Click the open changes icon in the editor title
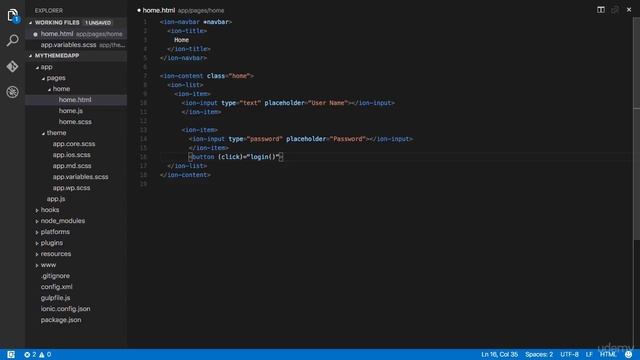The height and width of the screenshot is (360, 640). tap(615, 10)
